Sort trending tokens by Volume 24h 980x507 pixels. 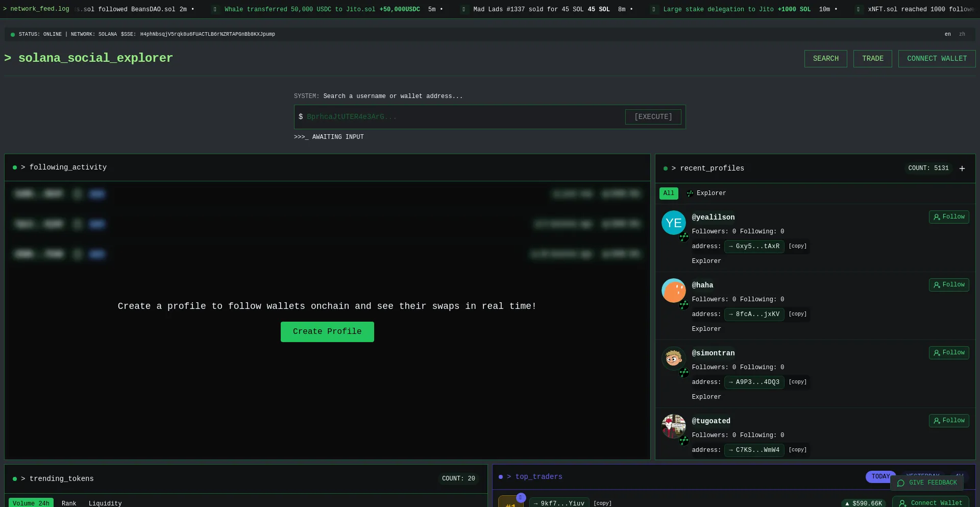[31, 503]
